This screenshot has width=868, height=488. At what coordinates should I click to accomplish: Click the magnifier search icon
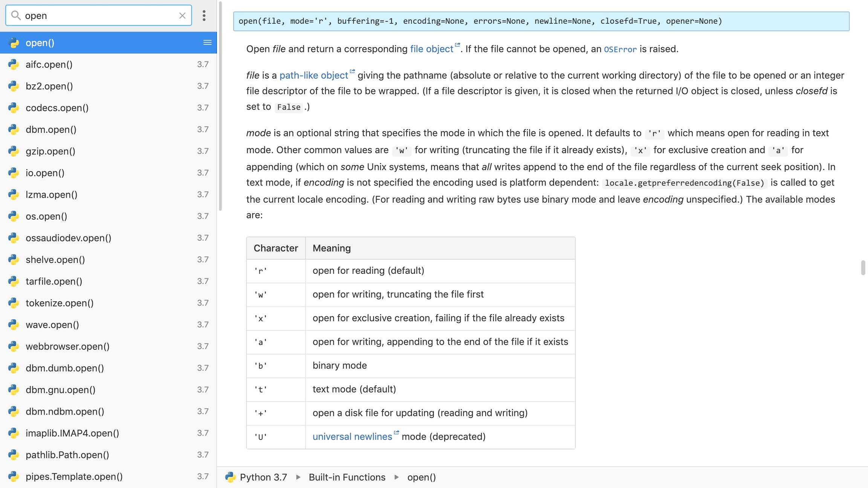tap(15, 15)
